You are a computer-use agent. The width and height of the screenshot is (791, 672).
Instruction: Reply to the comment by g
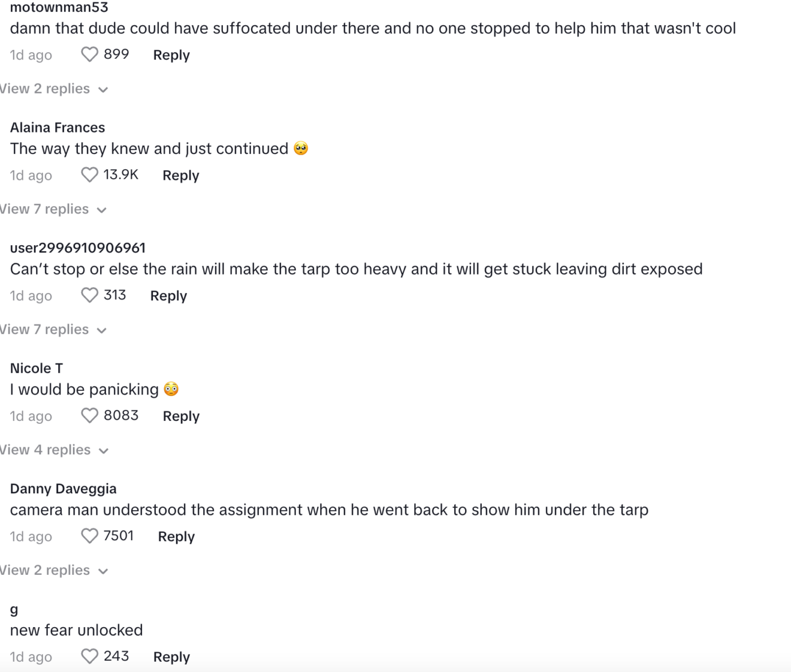pos(171,657)
